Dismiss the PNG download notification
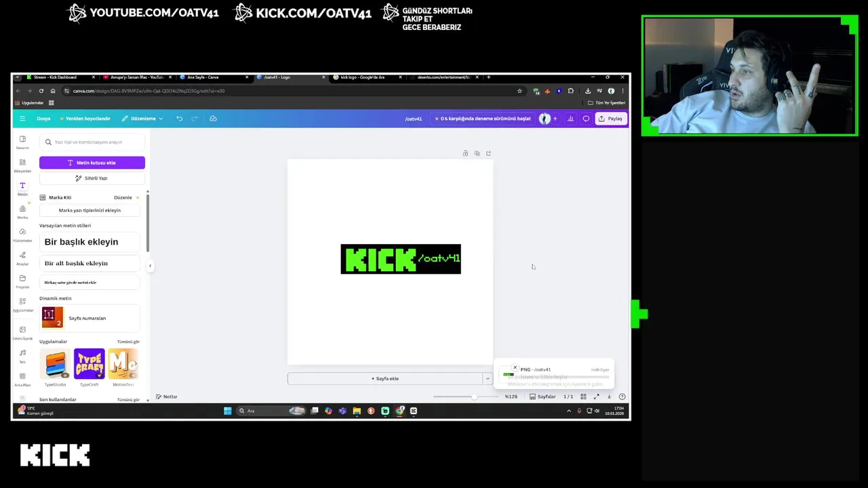868x488 pixels. click(x=515, y=368)
